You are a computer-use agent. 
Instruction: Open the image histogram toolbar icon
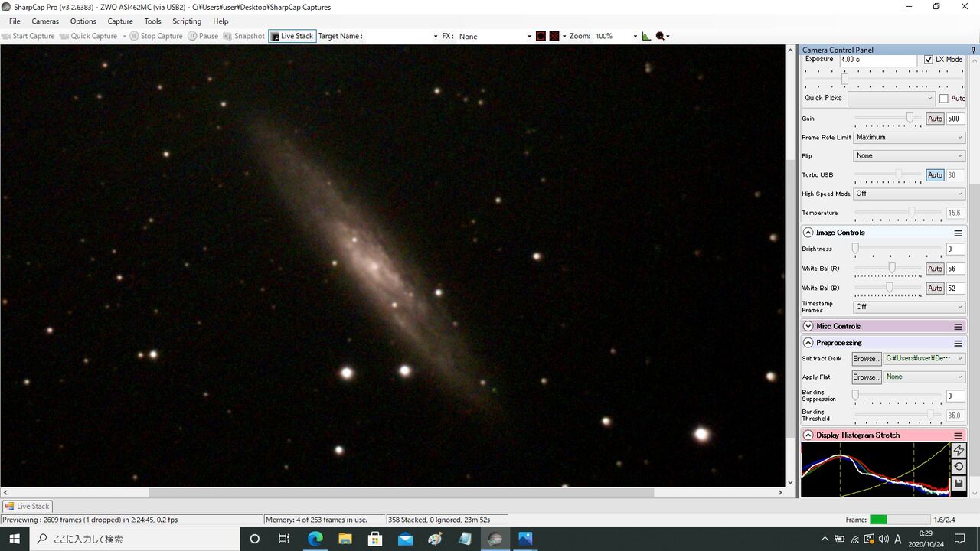[646, 36]
